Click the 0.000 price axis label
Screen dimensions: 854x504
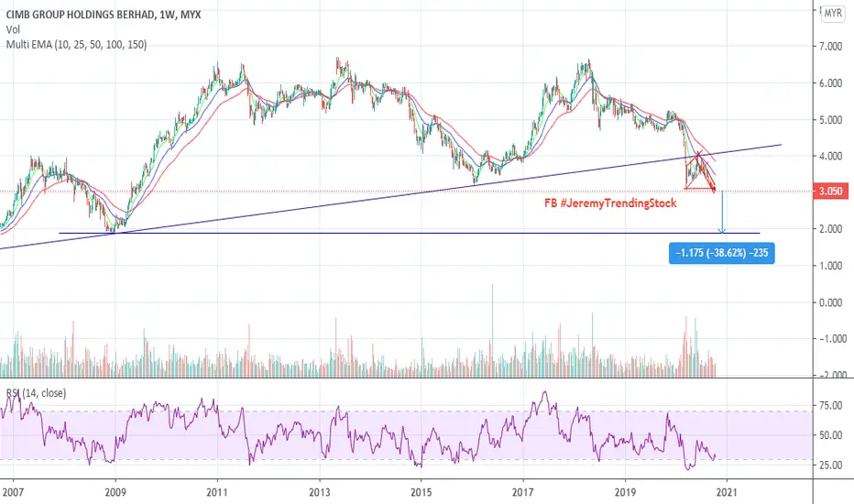[830, 302]
